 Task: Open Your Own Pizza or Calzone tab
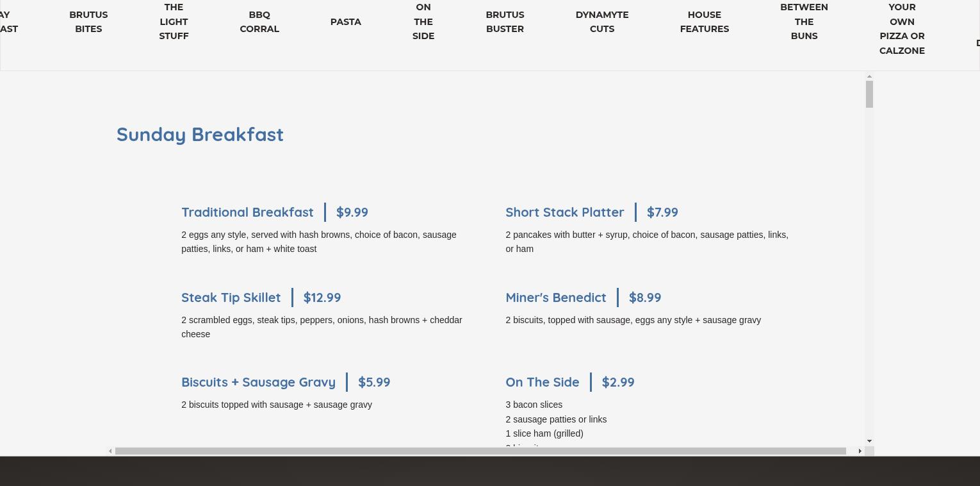point(902,29)
